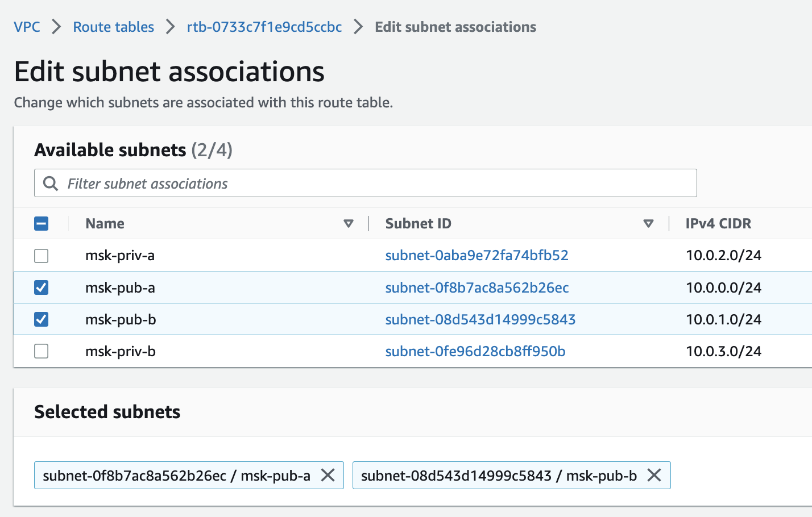Sort by Subnet ID column arrow
This screenshot has height=517, width=812.
tap(648, 224)
